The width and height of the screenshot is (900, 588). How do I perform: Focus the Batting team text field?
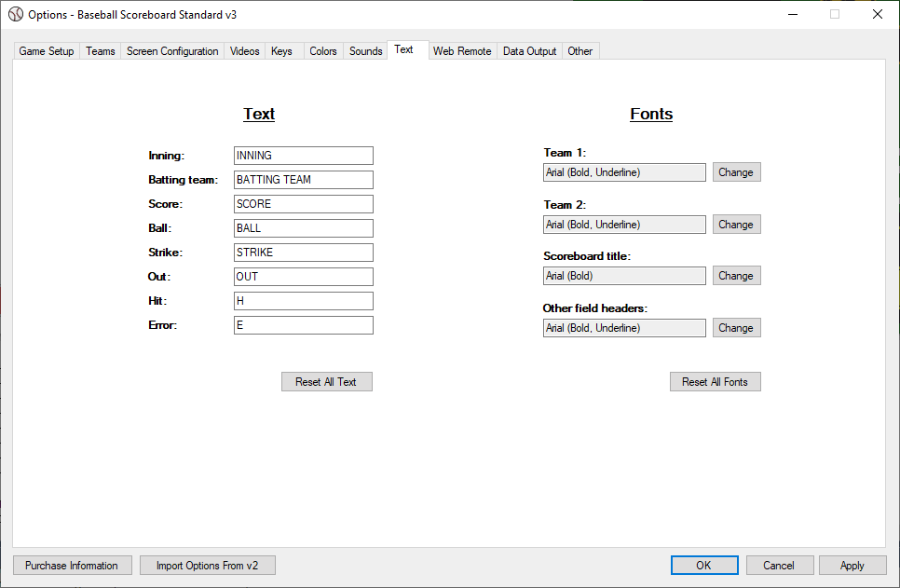click(303, 180)
